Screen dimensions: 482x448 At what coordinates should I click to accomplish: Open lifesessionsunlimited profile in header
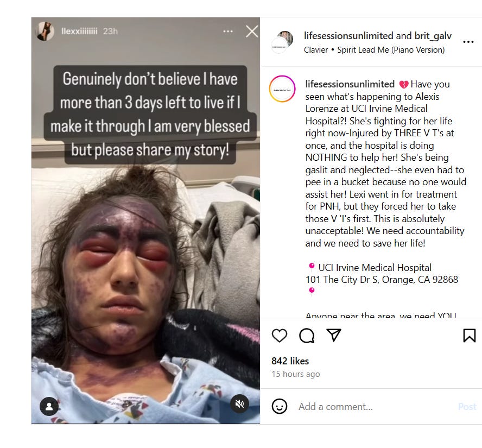point(348,36)
